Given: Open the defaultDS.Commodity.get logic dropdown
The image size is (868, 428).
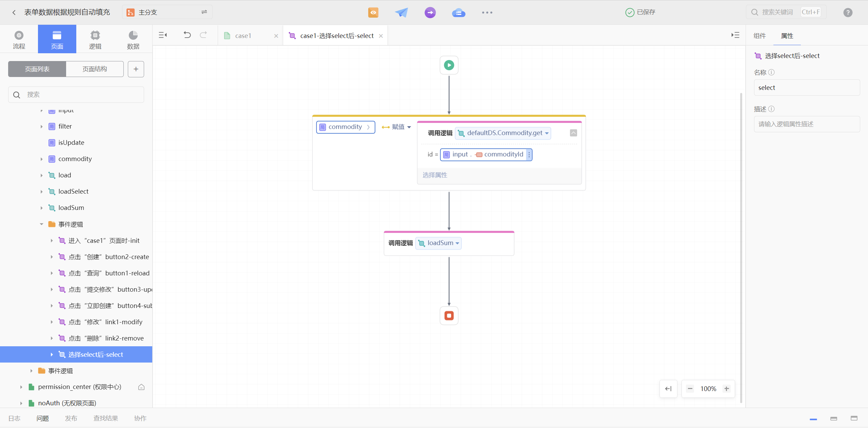Looking at the screenshot, I should click(x=503, y=133).
